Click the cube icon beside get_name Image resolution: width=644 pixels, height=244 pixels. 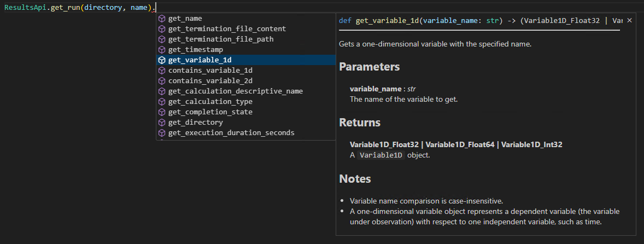tap(162, 19)
